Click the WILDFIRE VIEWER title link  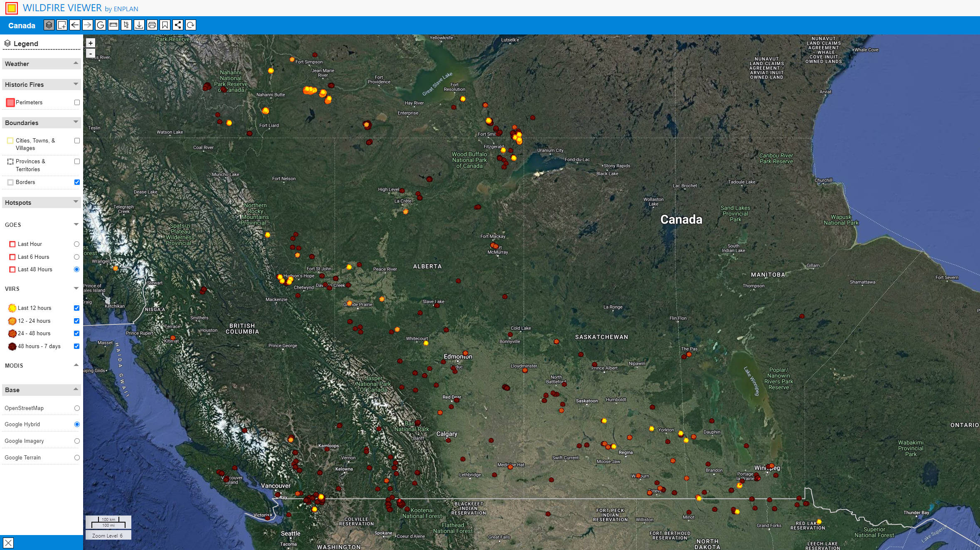pyautogui.click(x=62, y=8)
